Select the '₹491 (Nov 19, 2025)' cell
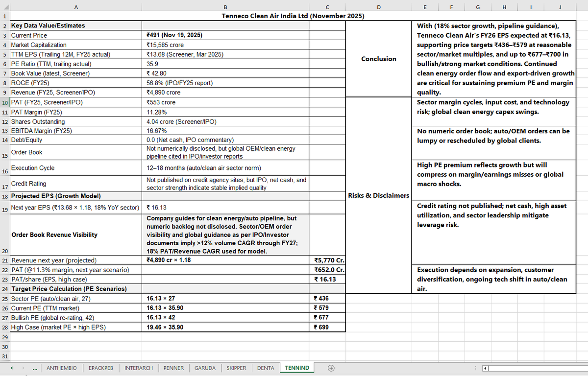Screen dimensions: 588x376 225,35
